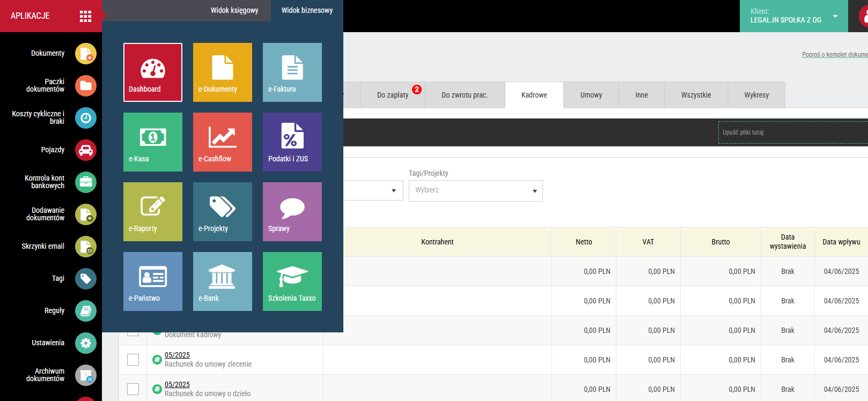
Task: Open Ustawienia gear icon
Action: click(86, 343)
